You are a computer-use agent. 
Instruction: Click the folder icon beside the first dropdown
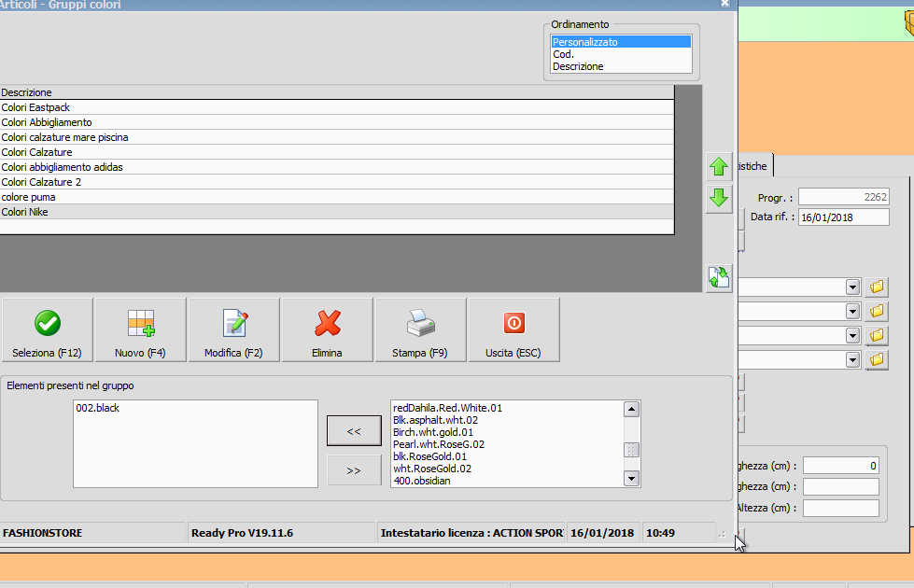pos(877,287)
